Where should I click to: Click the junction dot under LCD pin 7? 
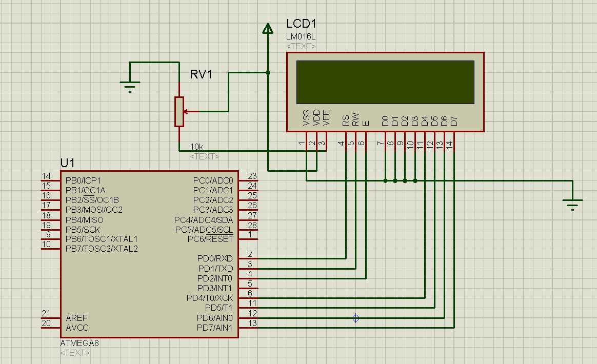(385, 181)
